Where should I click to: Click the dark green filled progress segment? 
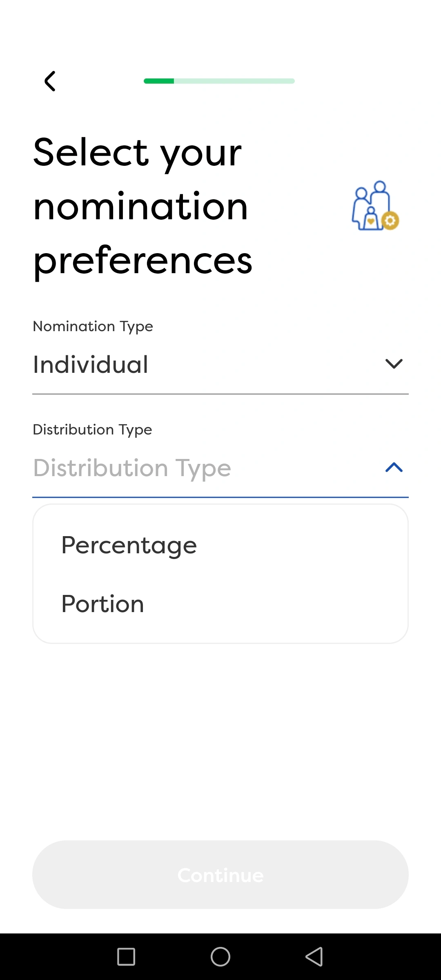click(159, 81)
